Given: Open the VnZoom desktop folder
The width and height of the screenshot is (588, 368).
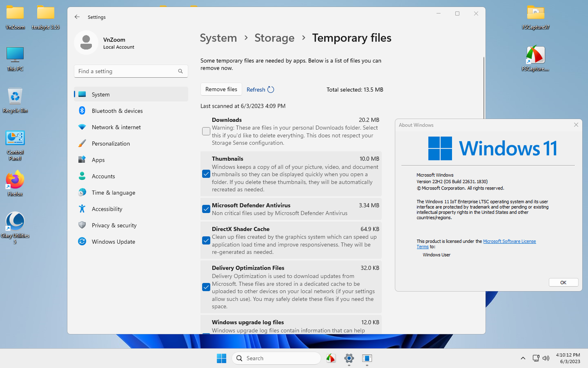Looking at the screenshot, I should coord(15,17).
